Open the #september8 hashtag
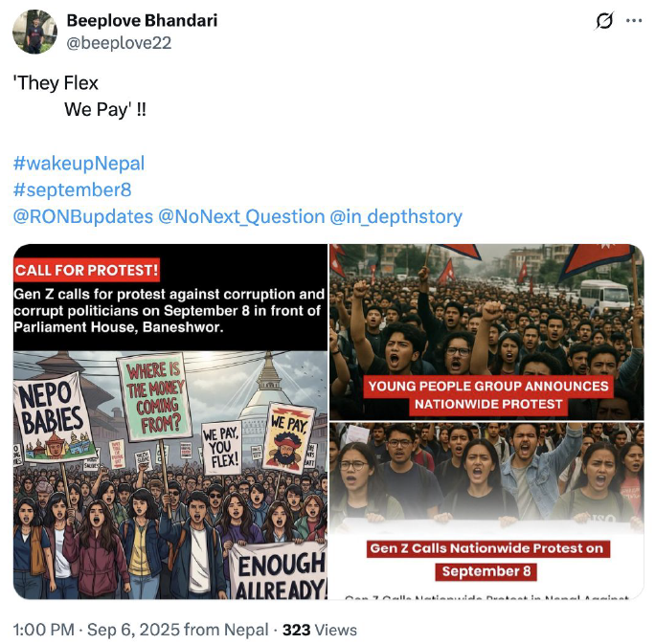 tap(72, 189)
